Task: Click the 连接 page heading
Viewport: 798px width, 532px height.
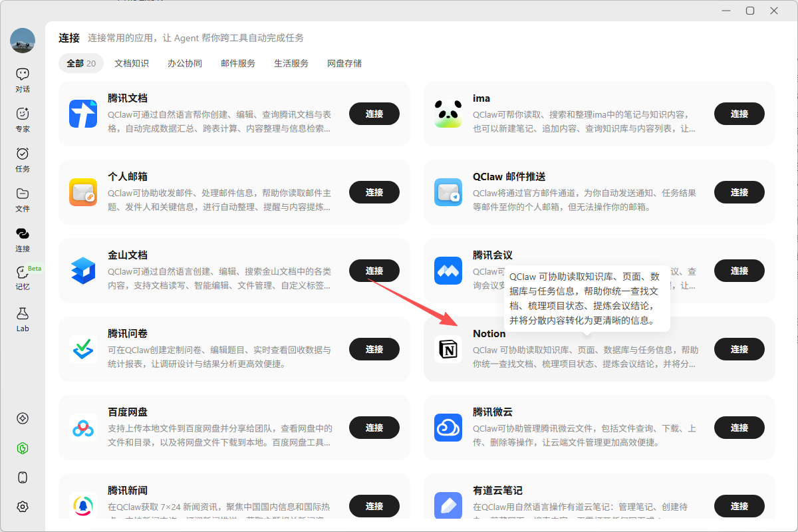Action: pos(69,38)
